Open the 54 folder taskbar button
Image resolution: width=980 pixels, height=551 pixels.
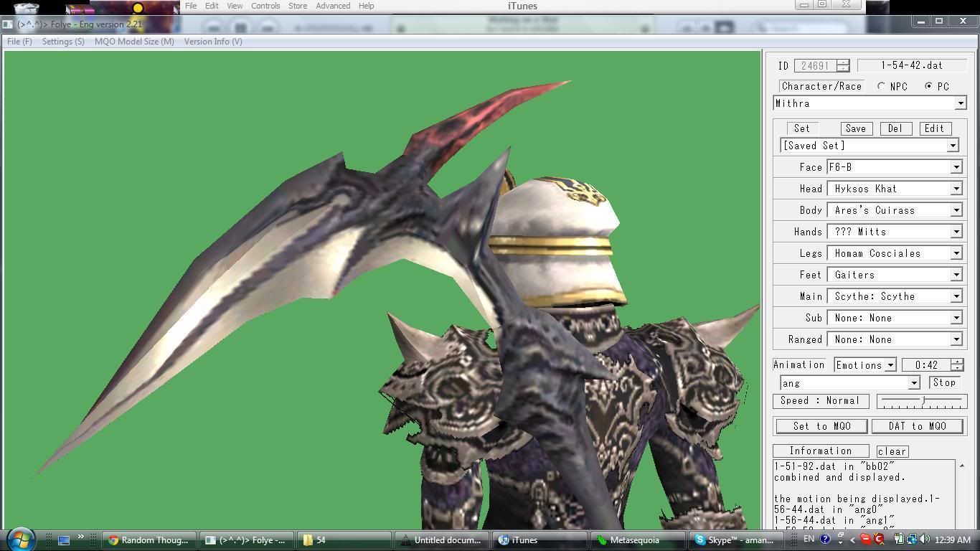tap(345, 540)
